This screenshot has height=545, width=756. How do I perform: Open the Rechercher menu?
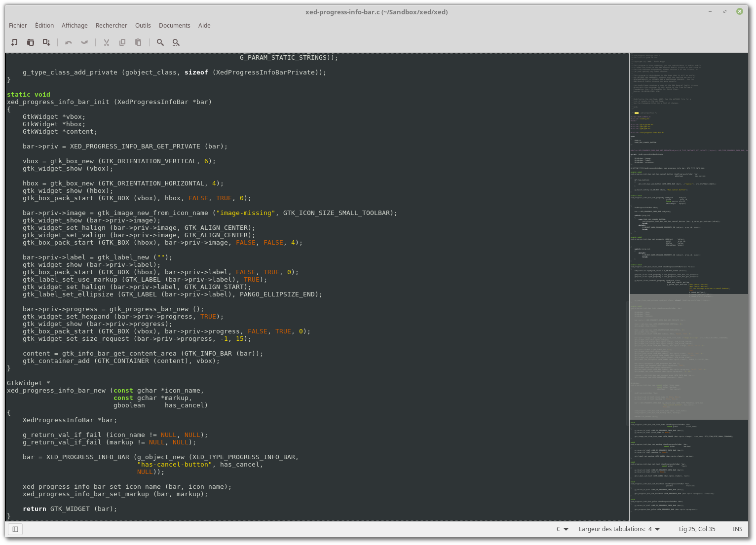coord(111,25)
